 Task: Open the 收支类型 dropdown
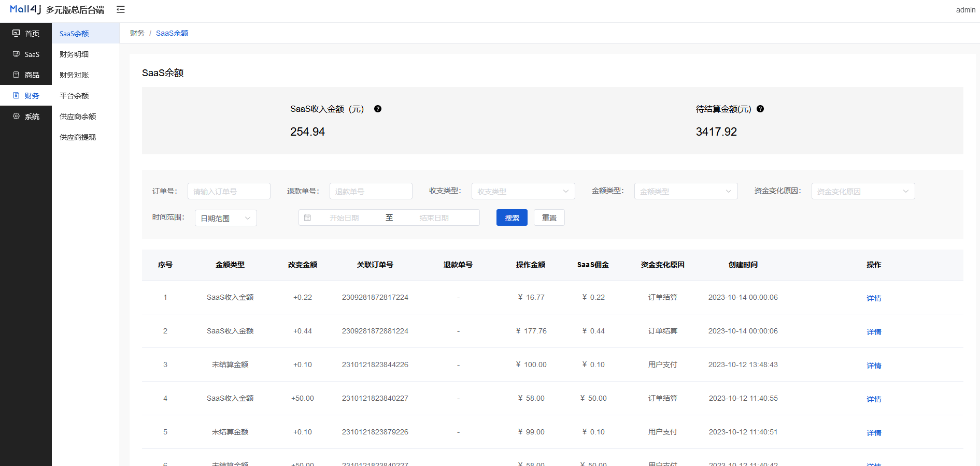click(523, 191)
